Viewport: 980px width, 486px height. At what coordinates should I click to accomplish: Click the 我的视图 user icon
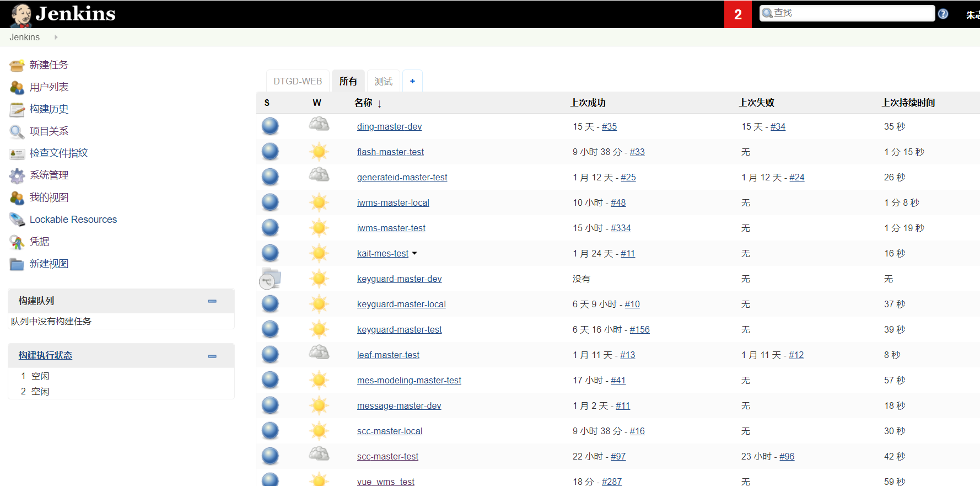17,197
